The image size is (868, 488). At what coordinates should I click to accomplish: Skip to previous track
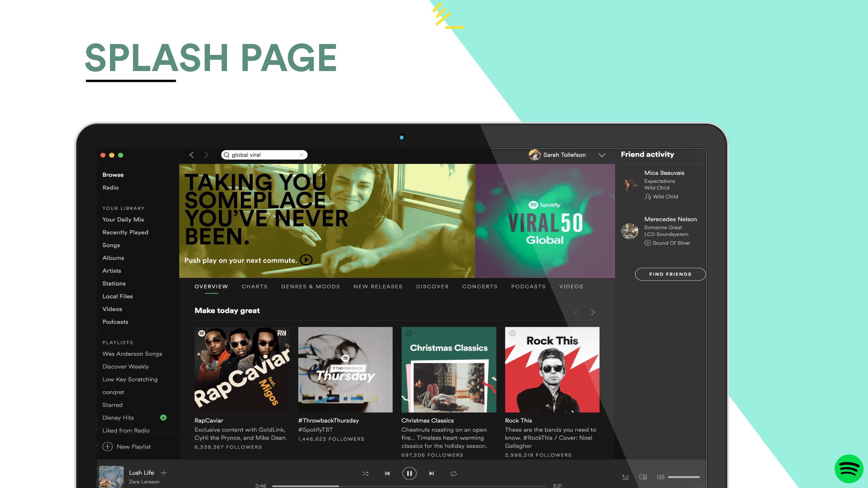[x=387, y=473]
